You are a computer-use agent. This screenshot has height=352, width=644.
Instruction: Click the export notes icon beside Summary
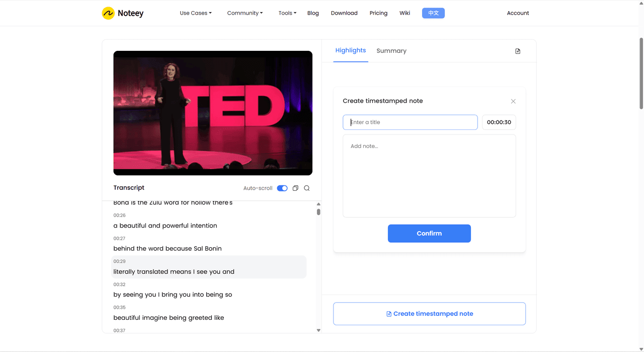pyautogui.click(x=518, y=51)
